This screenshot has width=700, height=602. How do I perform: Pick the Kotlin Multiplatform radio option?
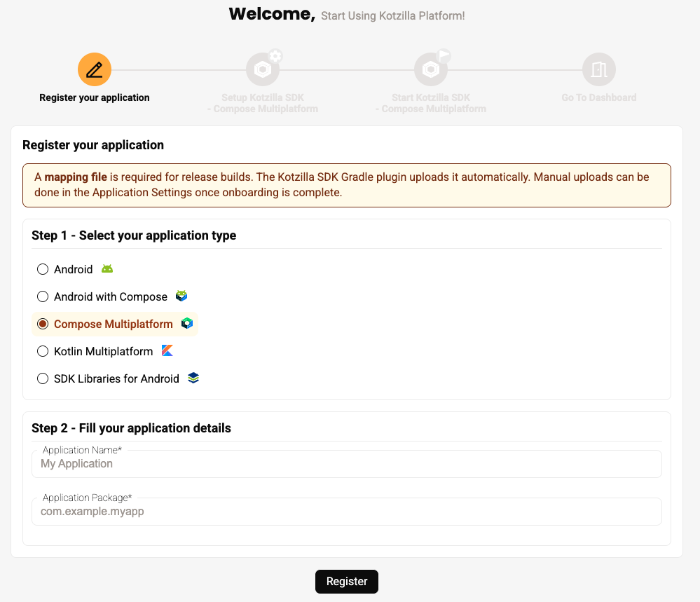pos(43,351)
